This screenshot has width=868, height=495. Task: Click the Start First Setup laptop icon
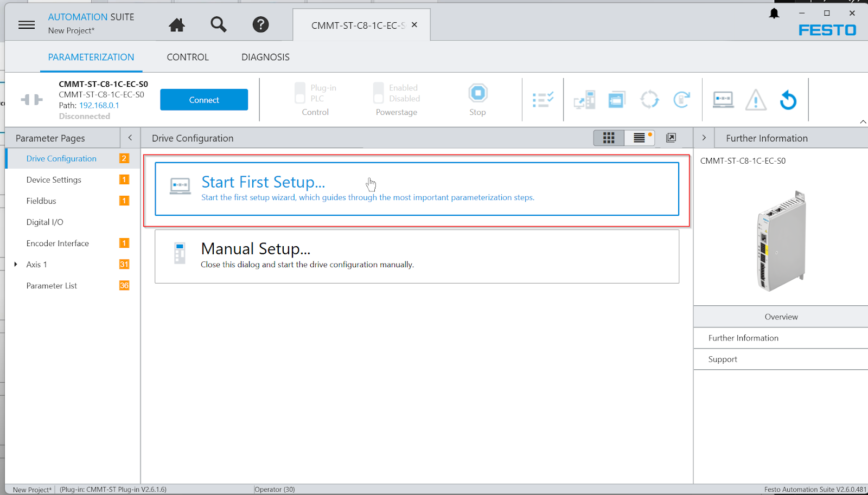[180, 187]
